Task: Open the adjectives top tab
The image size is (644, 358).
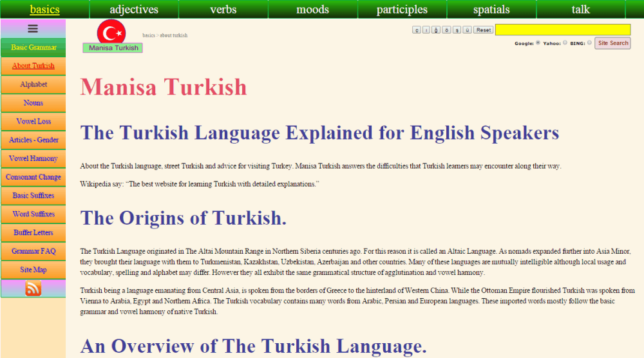Action: pyautogui.click(x=134, y=9)
